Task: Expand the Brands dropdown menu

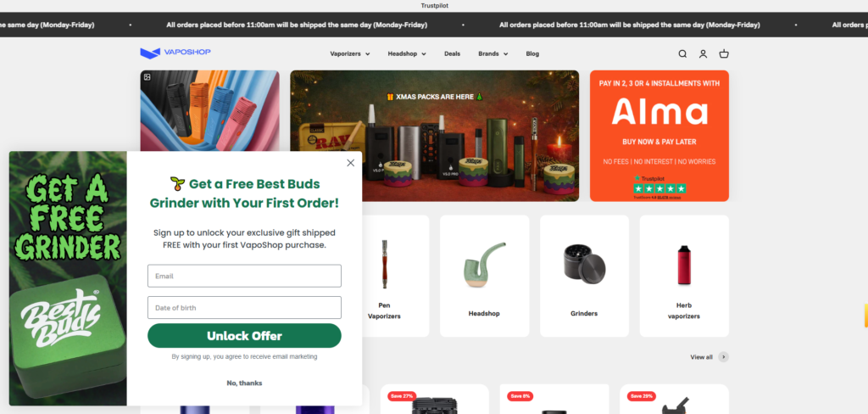Action: click(x=493, y=53)
